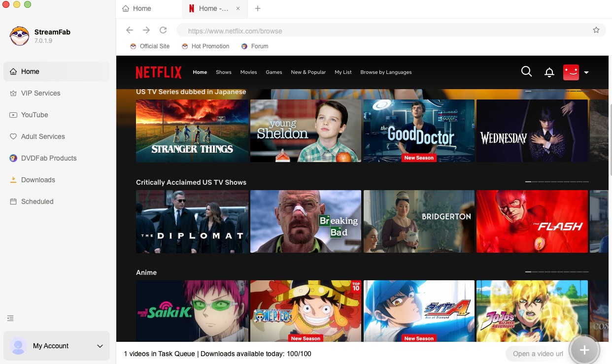Open the Wednesday thumbnail
Viewport: 612px width, 364px height.
click(532, 131)
